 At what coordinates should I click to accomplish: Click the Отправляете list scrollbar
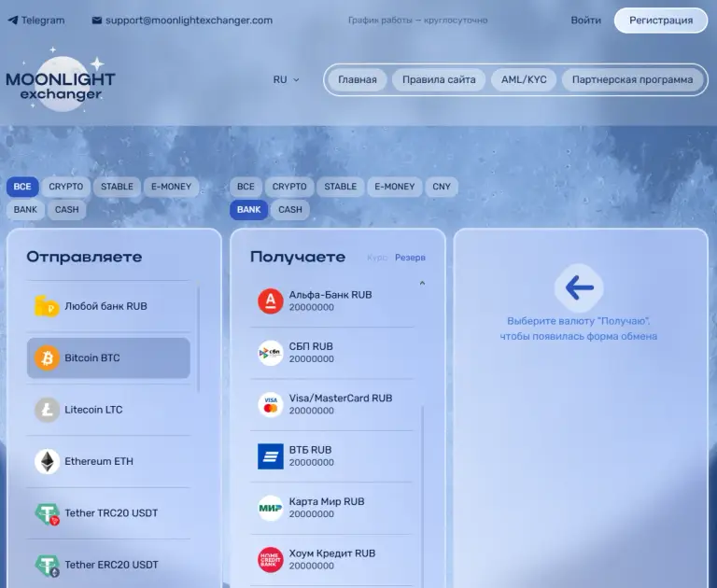(199, 339)
